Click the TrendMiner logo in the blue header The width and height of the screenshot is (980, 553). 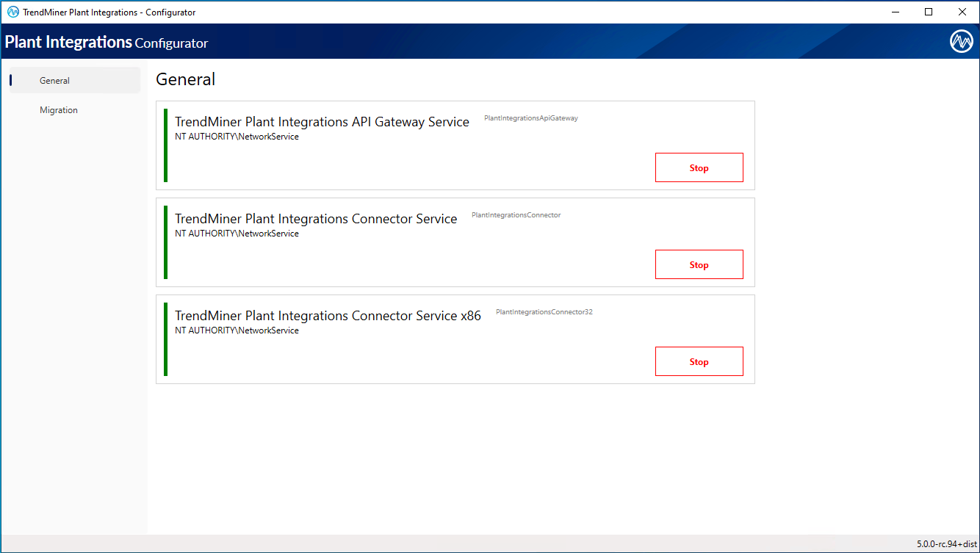point(960,41)
